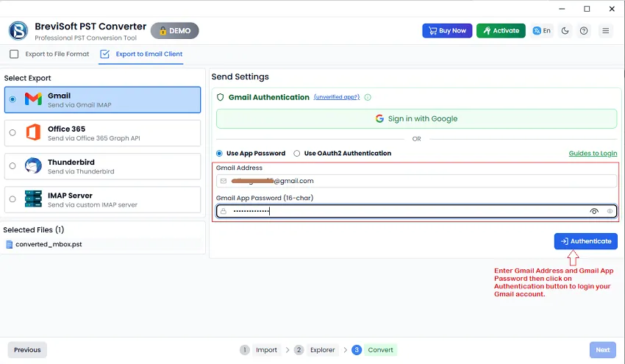Click Sign in with Google button
Image resolution: width=625 pixels, height=364 pixels.
416,119
